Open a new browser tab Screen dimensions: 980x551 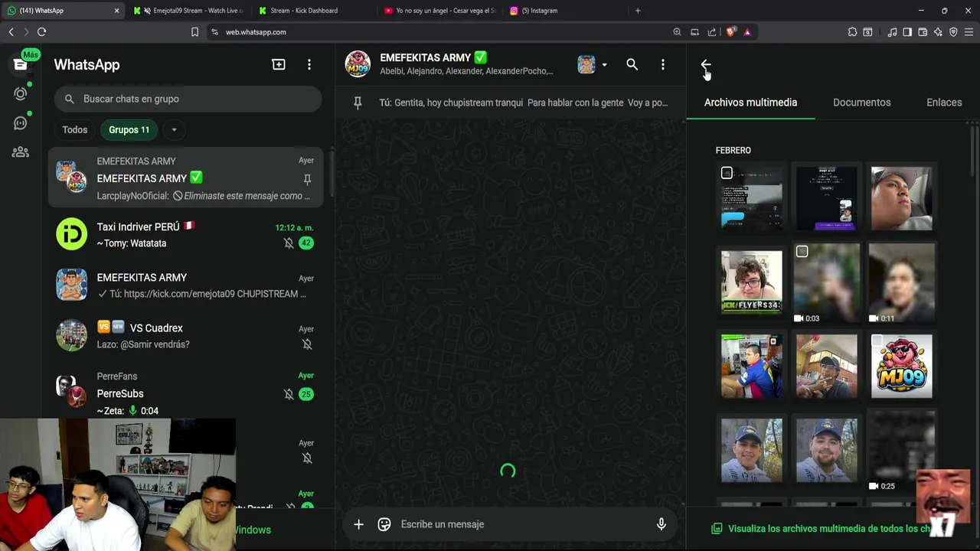pyautogui.click(x=638, y=11)
